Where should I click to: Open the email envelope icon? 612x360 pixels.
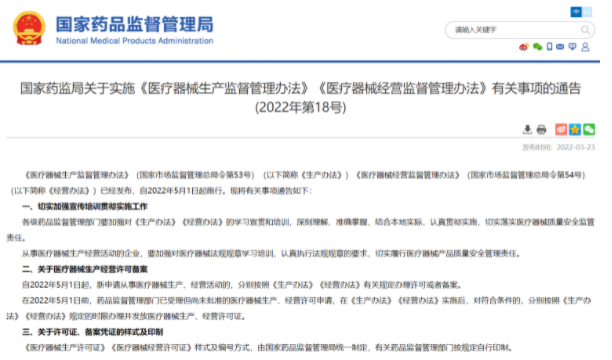[560, 47]
